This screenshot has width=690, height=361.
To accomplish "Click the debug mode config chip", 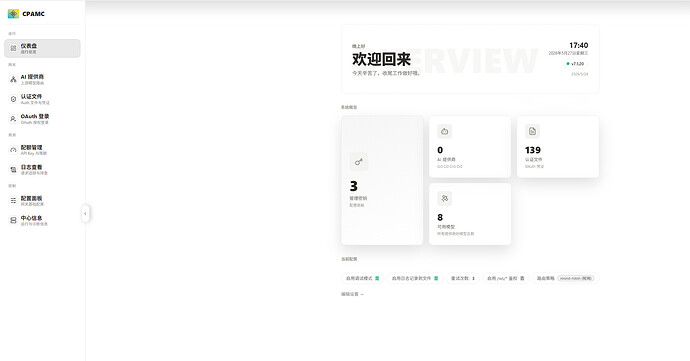I will [x=363, y=278].
